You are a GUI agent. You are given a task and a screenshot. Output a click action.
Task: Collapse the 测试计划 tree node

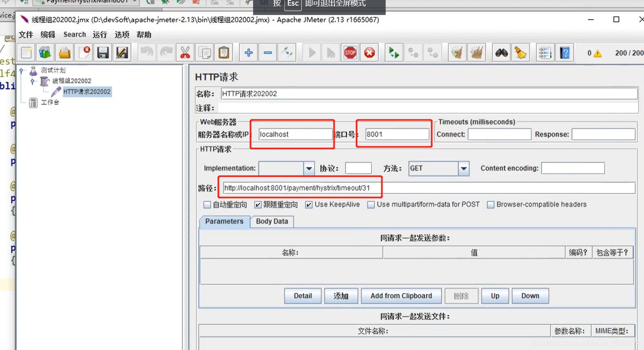[21, 71]
